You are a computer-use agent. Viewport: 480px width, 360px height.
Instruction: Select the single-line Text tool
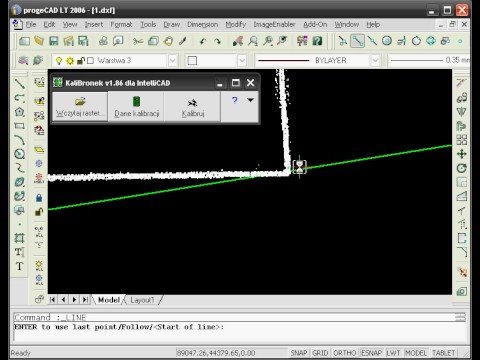point(19,266)
